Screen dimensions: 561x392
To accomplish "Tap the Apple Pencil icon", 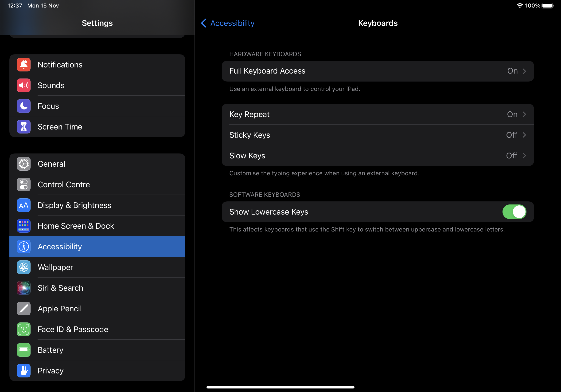I will click(x=24, y=309).
